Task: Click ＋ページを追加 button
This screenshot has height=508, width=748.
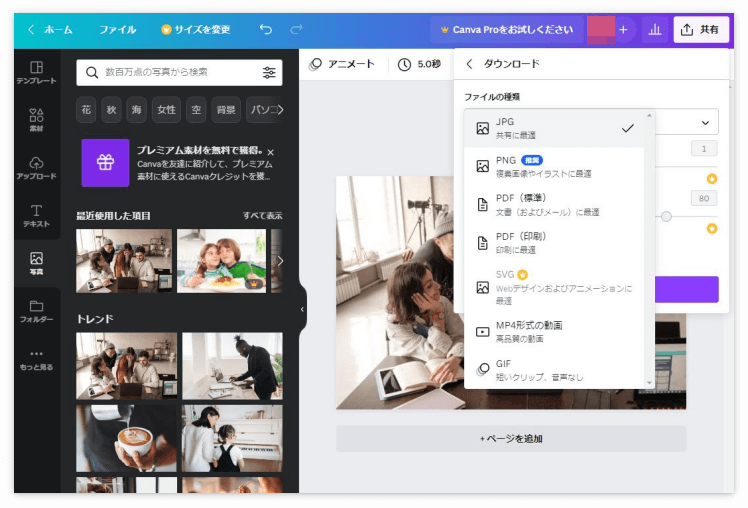Action: (x=511, y=438)
